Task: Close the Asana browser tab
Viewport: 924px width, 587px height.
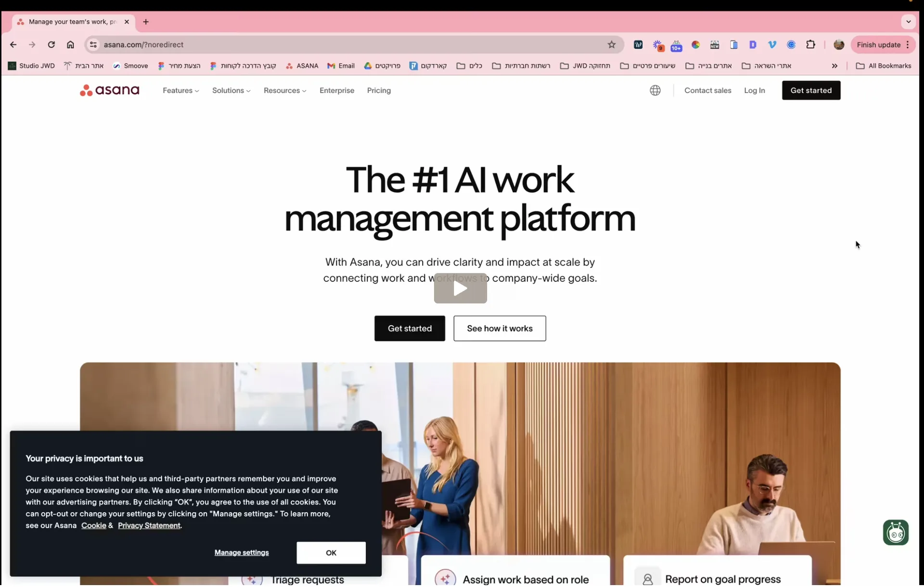Action: (x=127, y=22)
